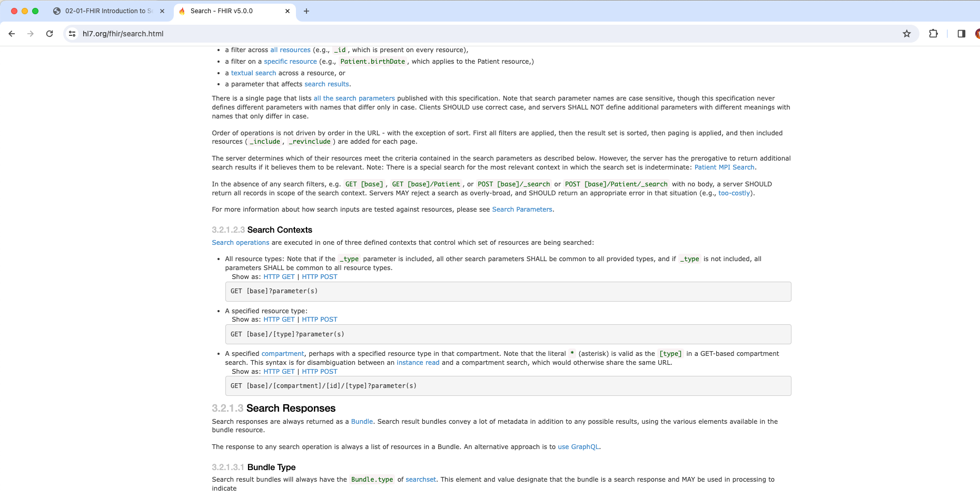
Task: Reload the FHIR search page
Action: pos(50,34)
